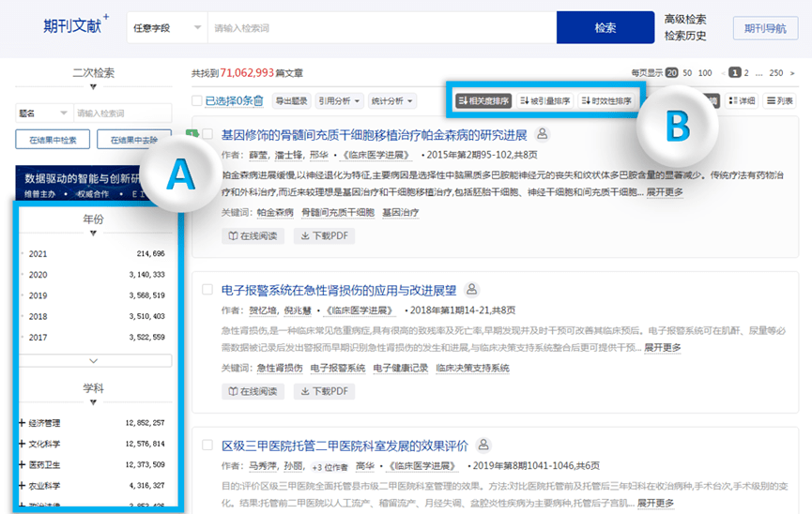Click the secondary search input field
The width and height of the screenshot is (812, 514).
click(123, 113)
